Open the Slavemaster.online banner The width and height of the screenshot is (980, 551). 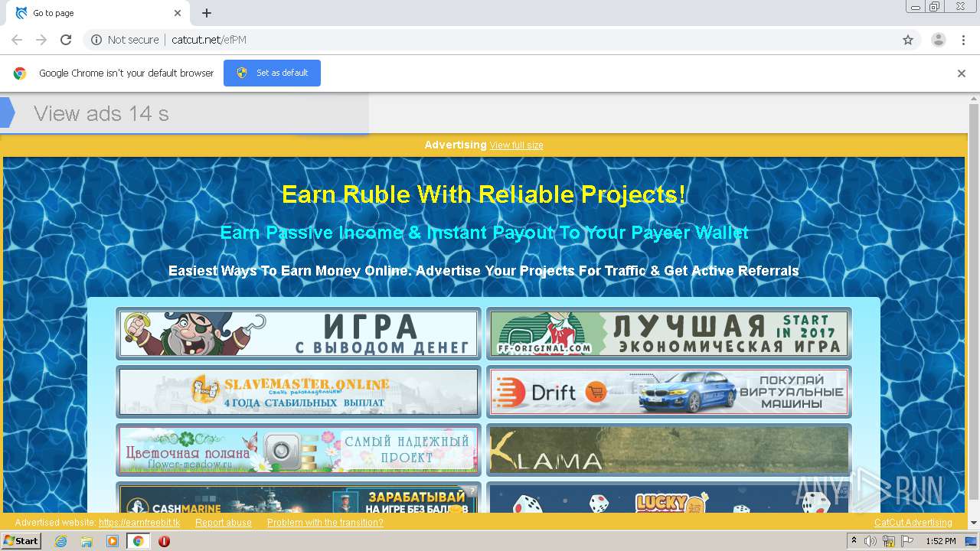click(x=299, y=392)
